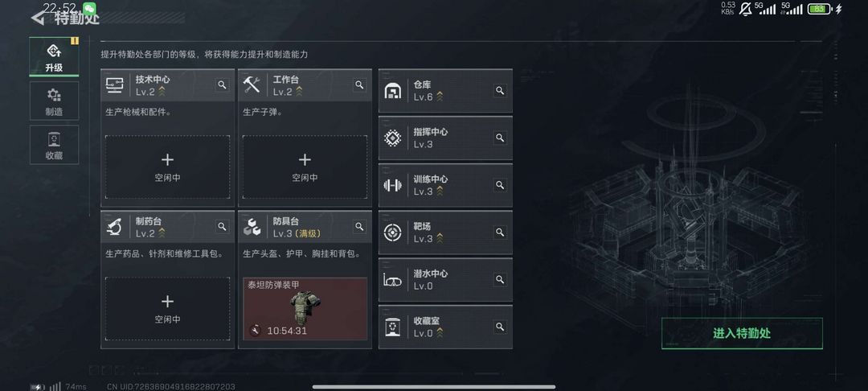Open the 收藏 sidebar tab
The height and width of the screenshot is (391, 868).
click(x=55, y=145)
